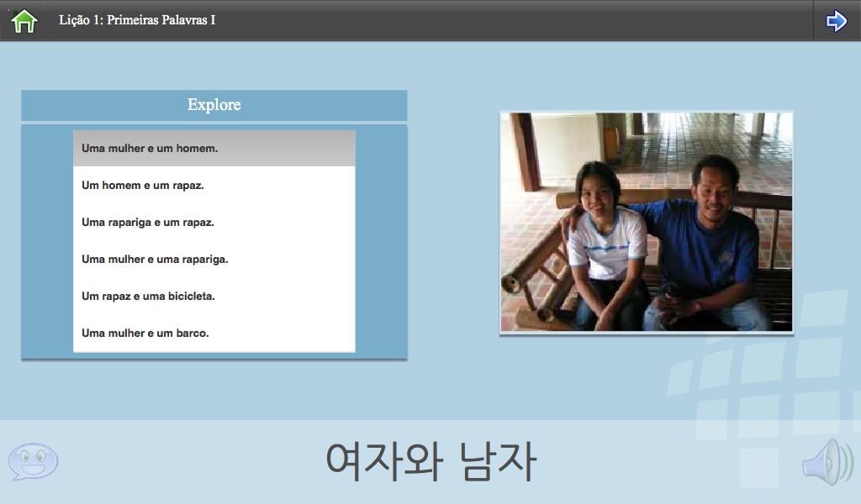Select 'Um rapaz e uma bicicleta.'
Image resolution: width=861 pixels, height=504 pixels.
click(214, 297)
